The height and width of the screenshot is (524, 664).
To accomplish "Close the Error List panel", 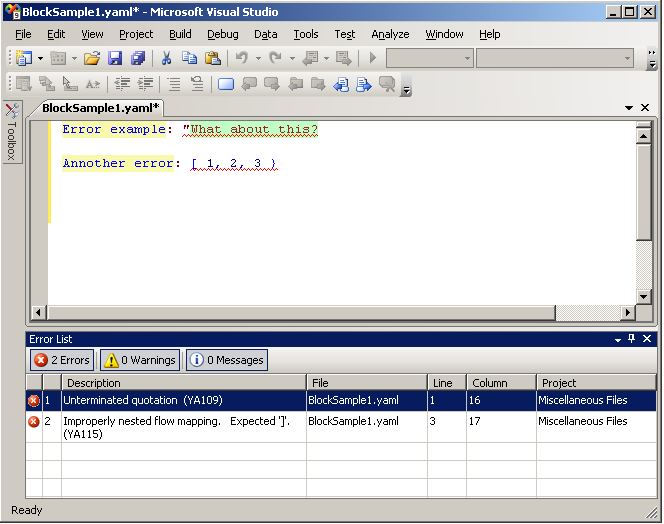I will pyautogui.click(x=647, y=339).
